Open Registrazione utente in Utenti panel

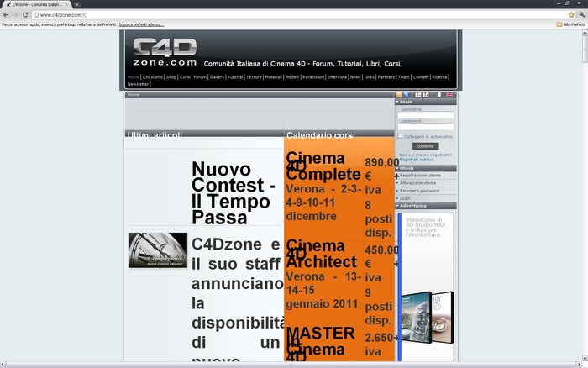[x=420, y=176]
